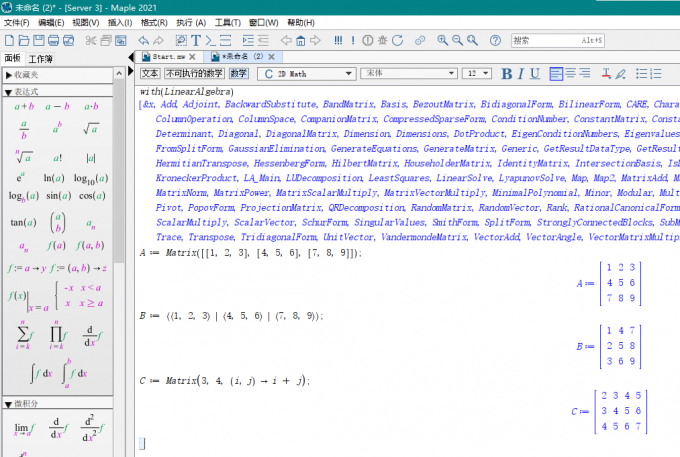Insert Maple input prompt with the >_ icon
Image resolution: width=680 pixels, height=457 pixels.
tap(210, 40)
